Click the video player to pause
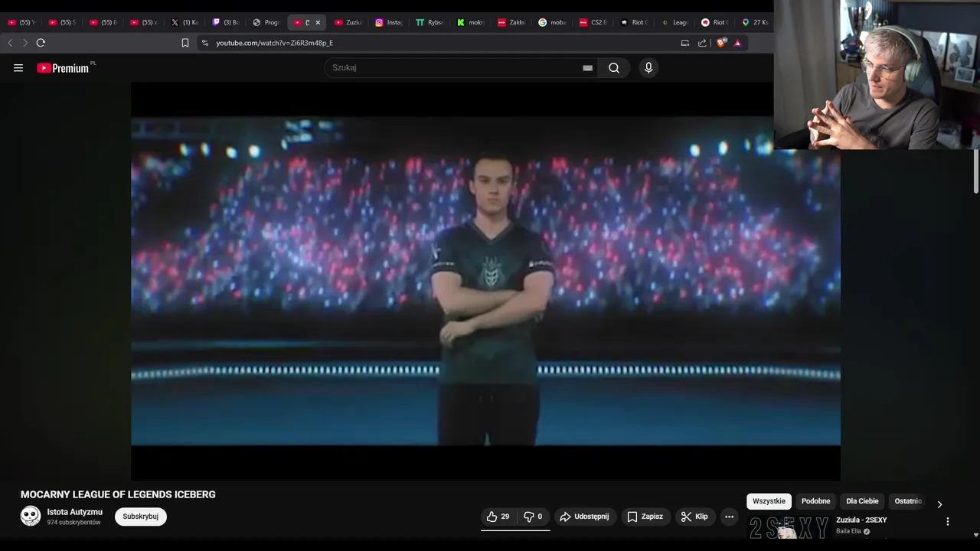The width and height of the screenshot is (980, 551). (x=485, y=281)
